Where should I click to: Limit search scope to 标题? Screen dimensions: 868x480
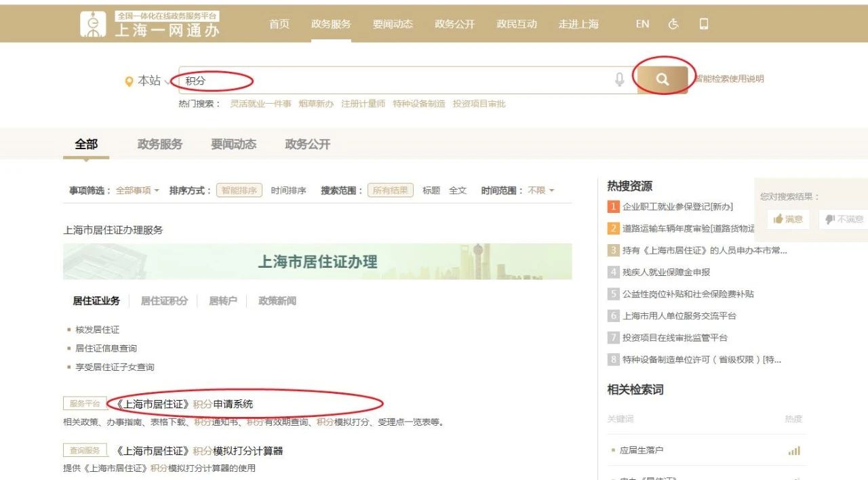coord(431,191)
